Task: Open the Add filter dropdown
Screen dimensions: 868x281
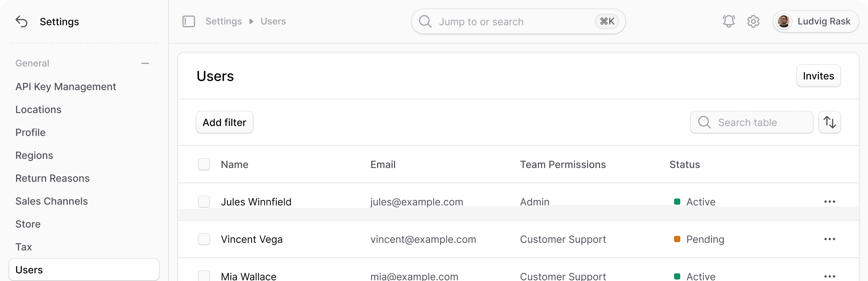Action: pyautogui.click(x=224, y=122)
